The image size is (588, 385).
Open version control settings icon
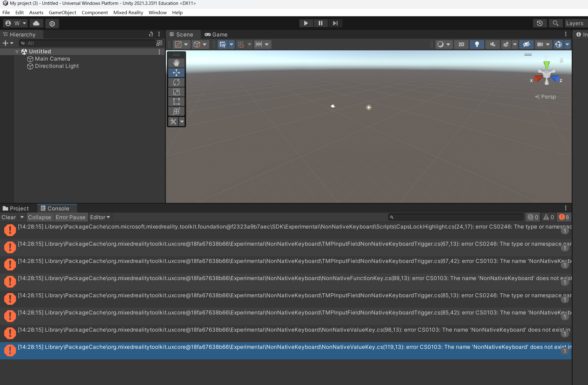(52, 24)
